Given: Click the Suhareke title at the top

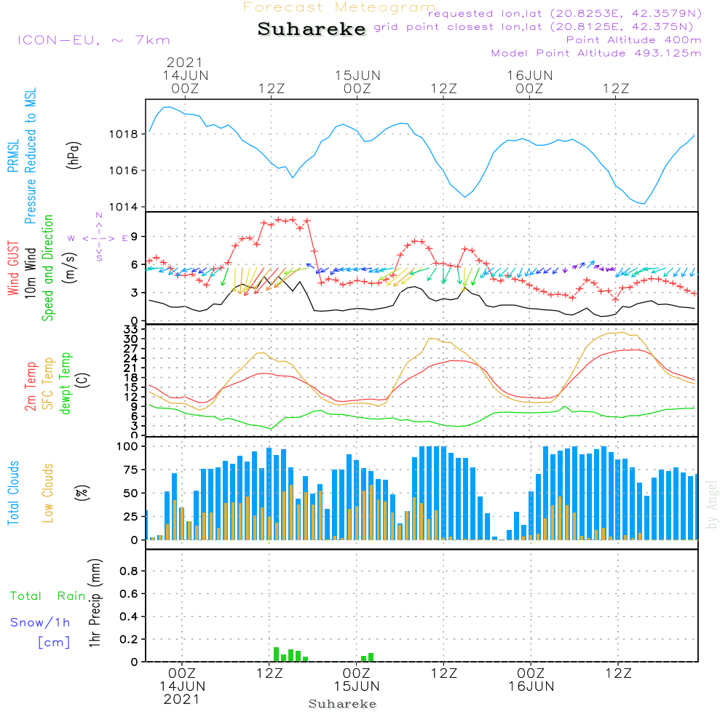Looking at the screenshot, I should click(x=312, y=29).
